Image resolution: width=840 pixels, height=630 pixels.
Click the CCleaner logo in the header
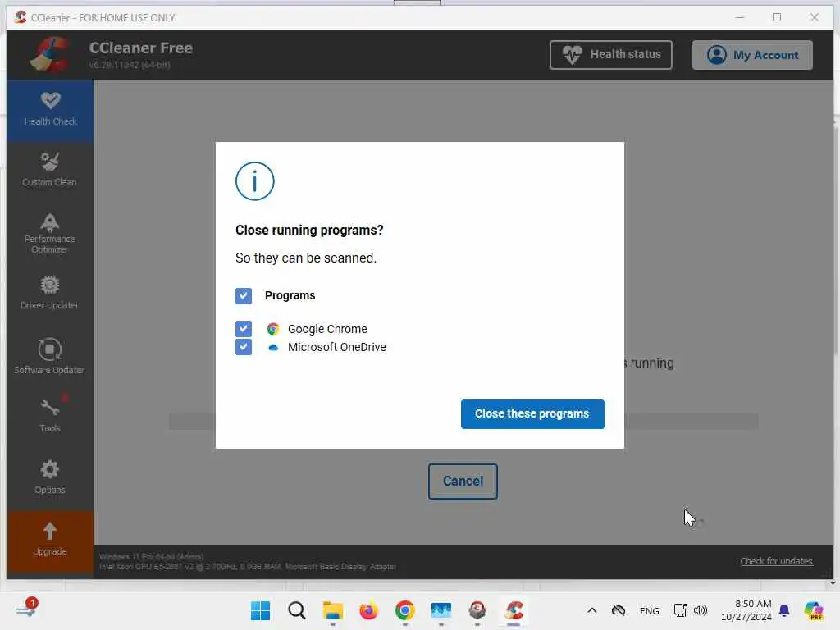[50, 55]
